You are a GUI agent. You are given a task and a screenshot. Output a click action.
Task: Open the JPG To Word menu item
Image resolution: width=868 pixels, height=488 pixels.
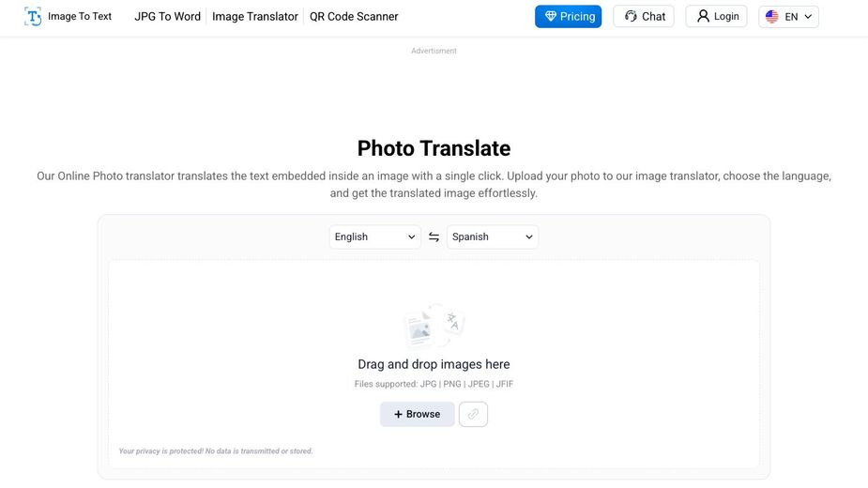(x=167, y=17)
